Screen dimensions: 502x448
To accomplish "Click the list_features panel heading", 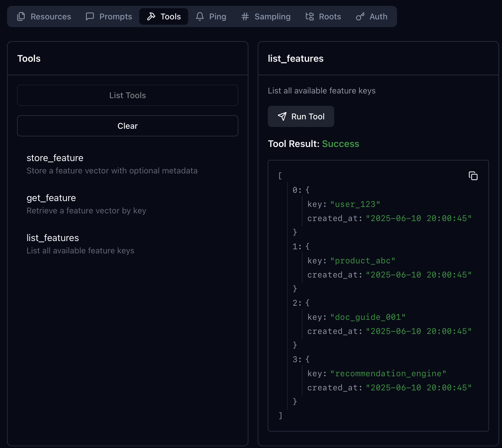I will [295, 58].
